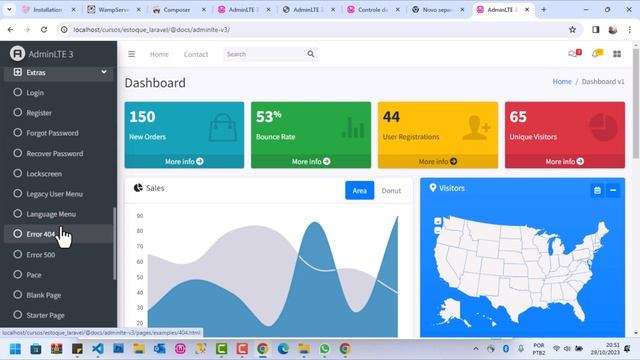640x360 pixels.
Task: Click the shopping bag icon on New Orders
Action: tap(223, 127)
